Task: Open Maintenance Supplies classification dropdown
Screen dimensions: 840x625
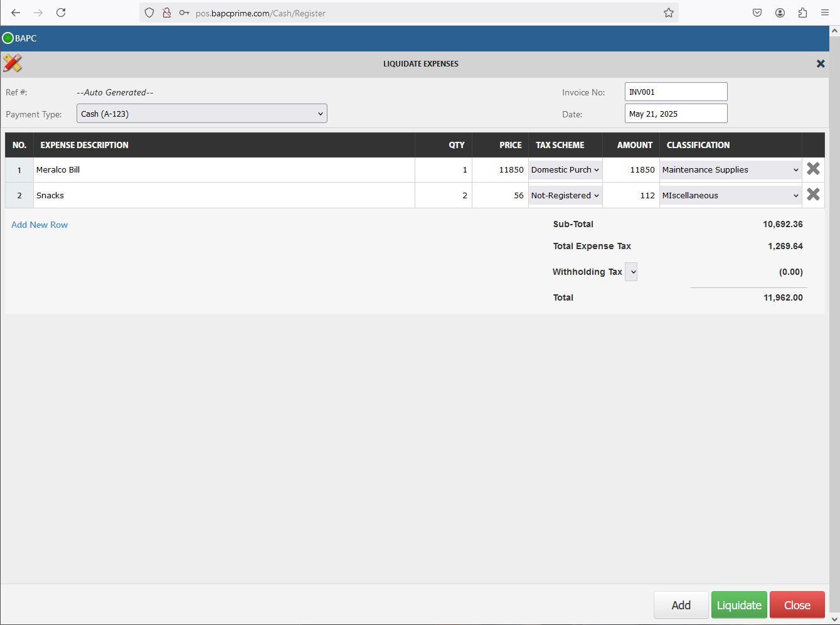Action: [x=730, y=170]
